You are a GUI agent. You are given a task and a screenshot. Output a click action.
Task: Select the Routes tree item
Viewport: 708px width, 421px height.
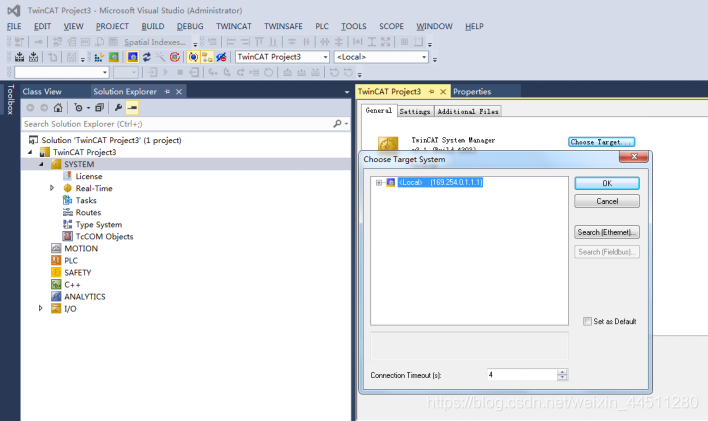[x=88, y=212]
